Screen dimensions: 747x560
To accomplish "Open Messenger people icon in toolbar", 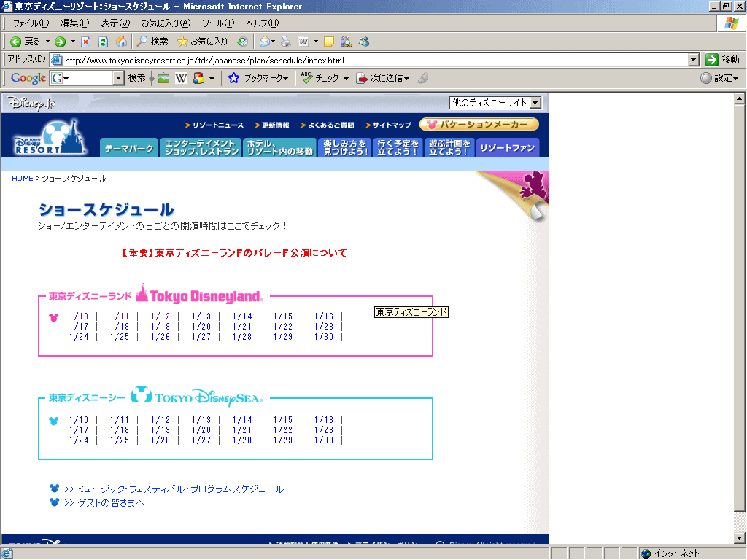I will 365,42.
